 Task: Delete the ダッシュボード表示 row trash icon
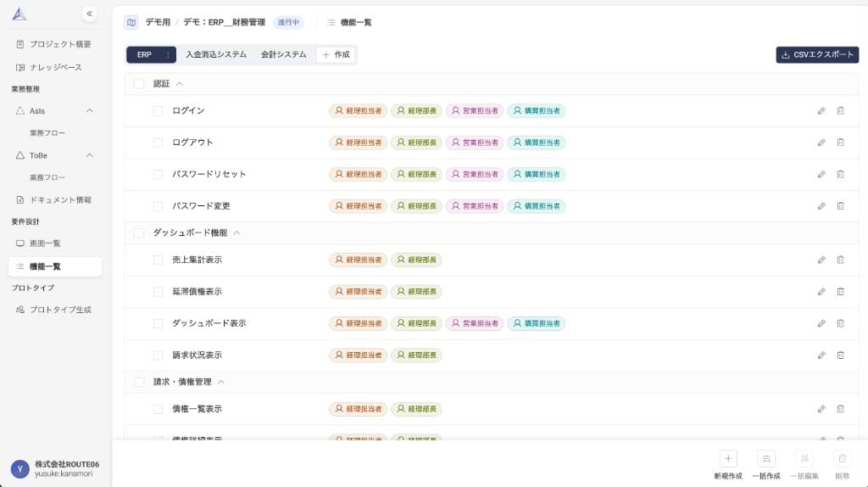coord(840,323)
